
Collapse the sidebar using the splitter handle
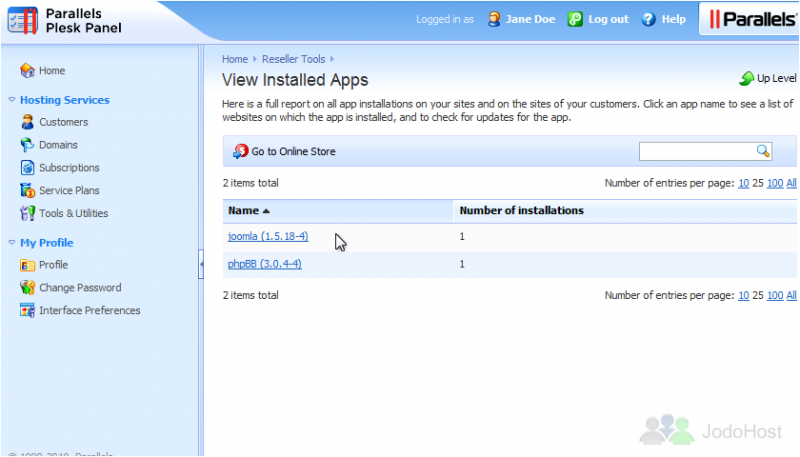tap(201, 264)
